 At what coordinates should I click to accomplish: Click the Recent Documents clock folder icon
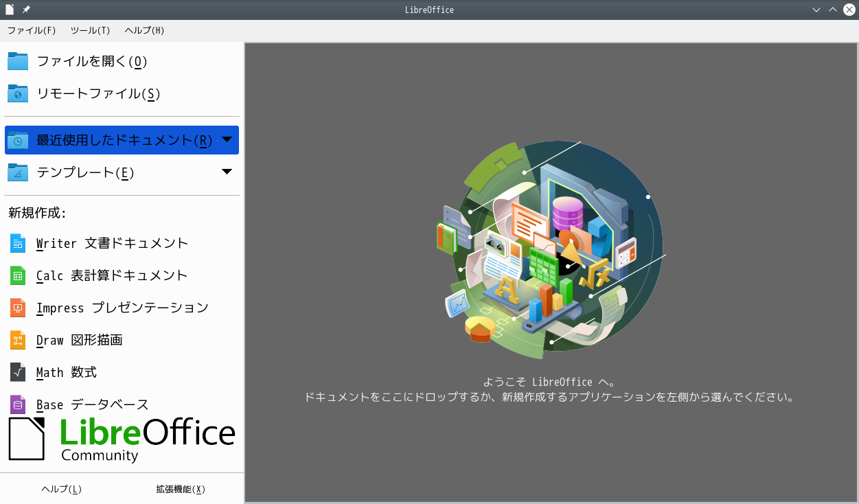click(x=18, y=140)
